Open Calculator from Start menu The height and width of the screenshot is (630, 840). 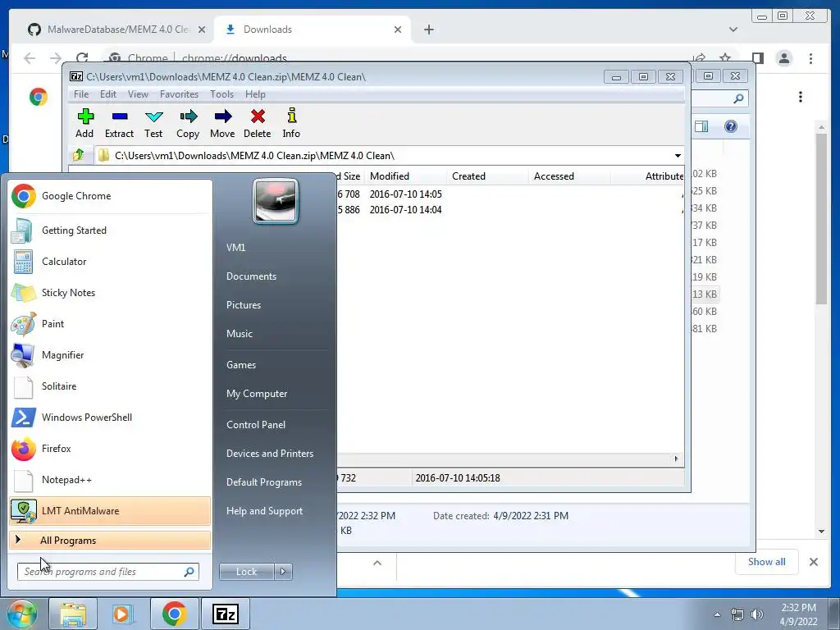click(110, 262)
